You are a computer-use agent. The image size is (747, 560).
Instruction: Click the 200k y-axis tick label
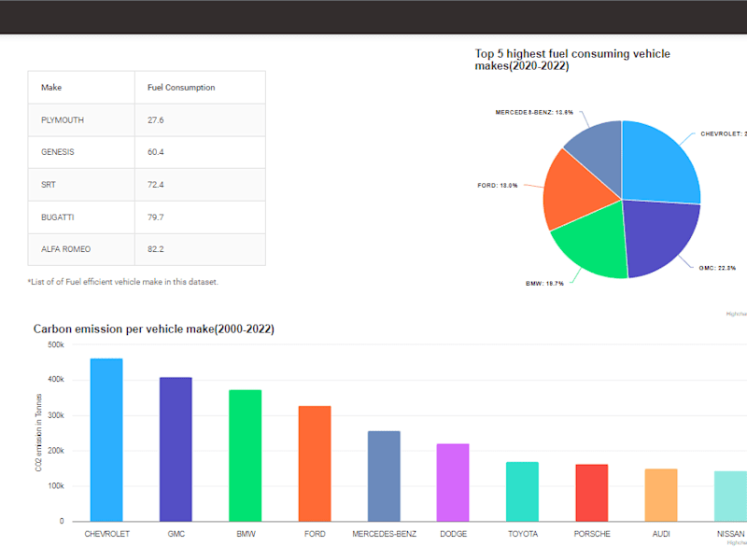click(56, 451)
